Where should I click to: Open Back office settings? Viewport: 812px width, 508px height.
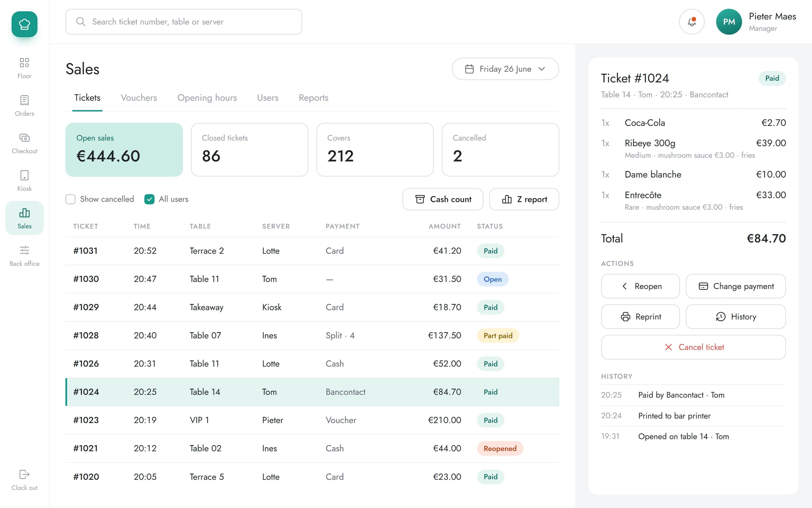pyautogui.click(x=25, y=256)
